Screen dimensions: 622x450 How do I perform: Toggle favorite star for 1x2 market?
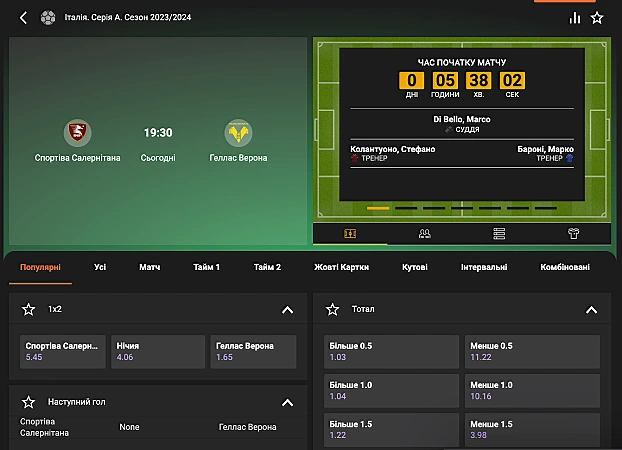28,310
